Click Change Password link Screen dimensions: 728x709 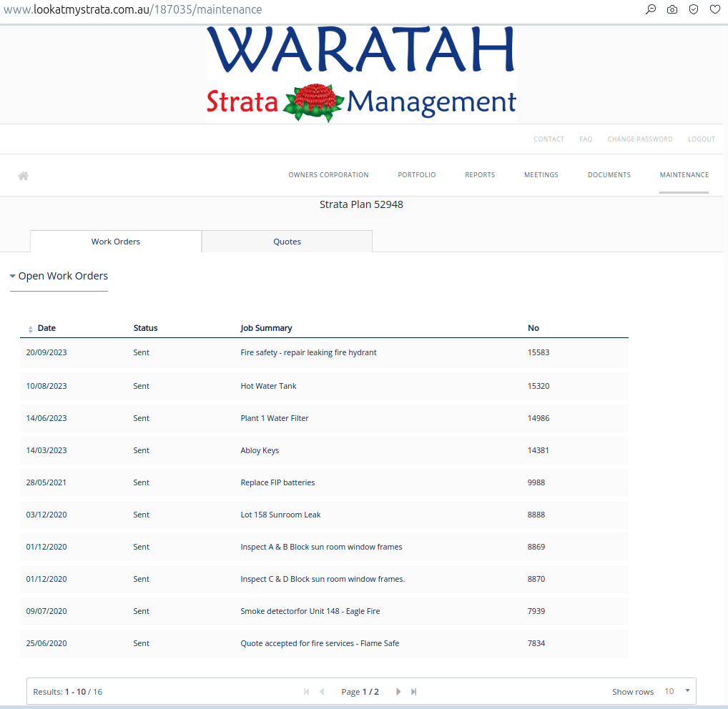[x=640, y=139]
